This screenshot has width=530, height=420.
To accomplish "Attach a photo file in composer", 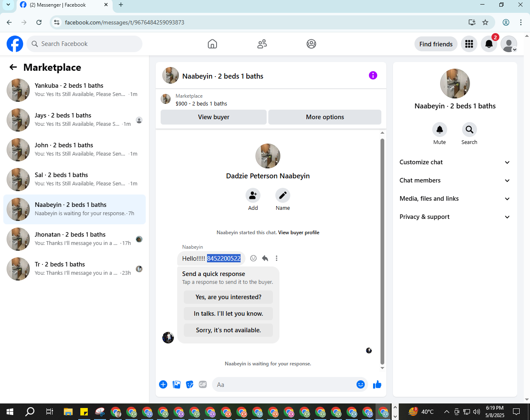I will pos(176,384).
